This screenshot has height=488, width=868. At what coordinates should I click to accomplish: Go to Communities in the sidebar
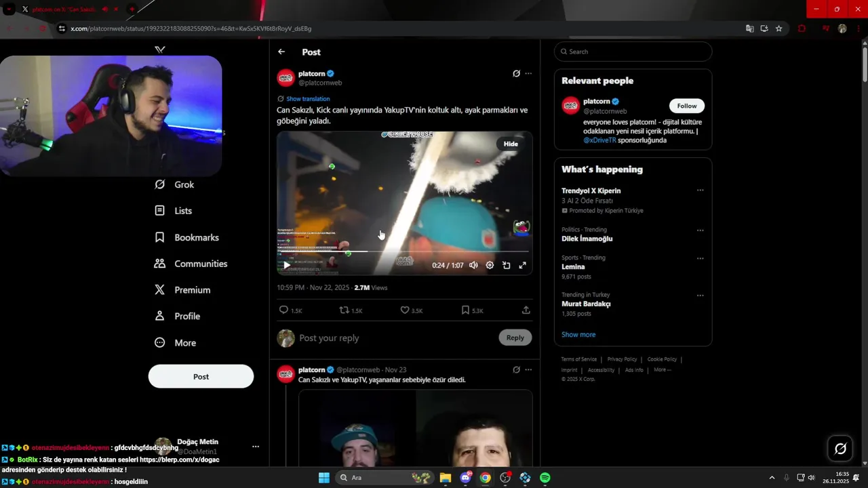pyautogui.click(x=191, y=264)
